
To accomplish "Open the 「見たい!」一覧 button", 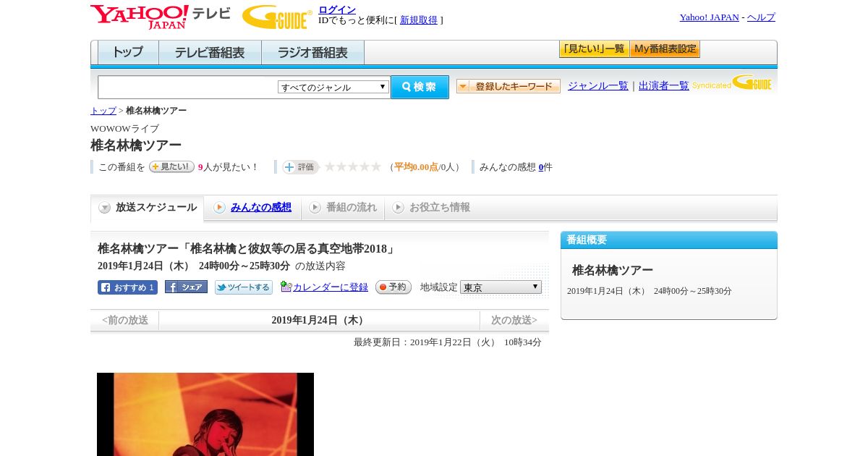I will pyautogui.click(x=595, y=49).
